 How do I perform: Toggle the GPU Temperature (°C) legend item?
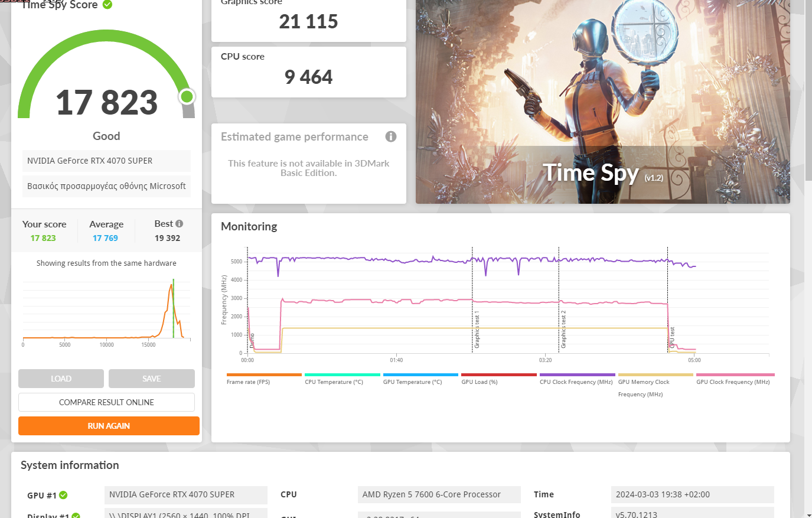(x=420, y=379)
